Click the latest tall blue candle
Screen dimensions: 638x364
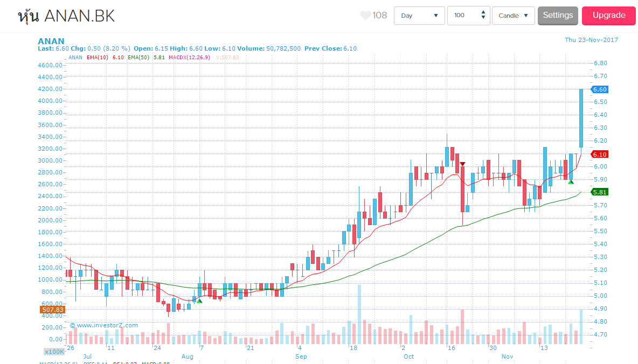pyautogui.click(x=581, y=118)
